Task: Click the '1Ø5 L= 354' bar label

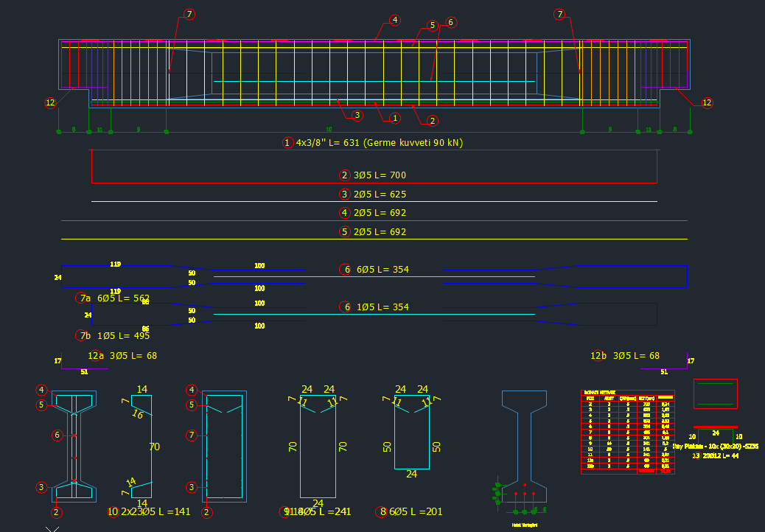Action: point(382,307)
